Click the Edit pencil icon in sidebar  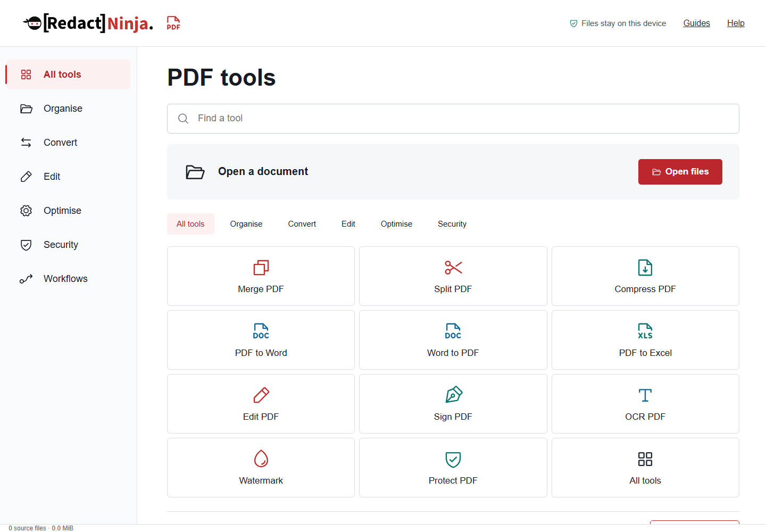(x=26, y=177)
